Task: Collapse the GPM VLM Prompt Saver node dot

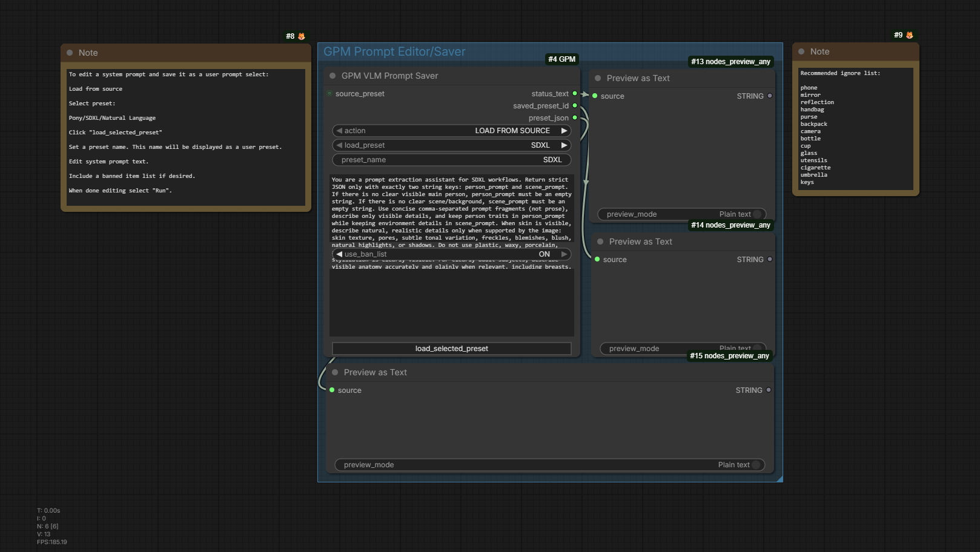Action: pyautogui.click(x=333, y=76)
